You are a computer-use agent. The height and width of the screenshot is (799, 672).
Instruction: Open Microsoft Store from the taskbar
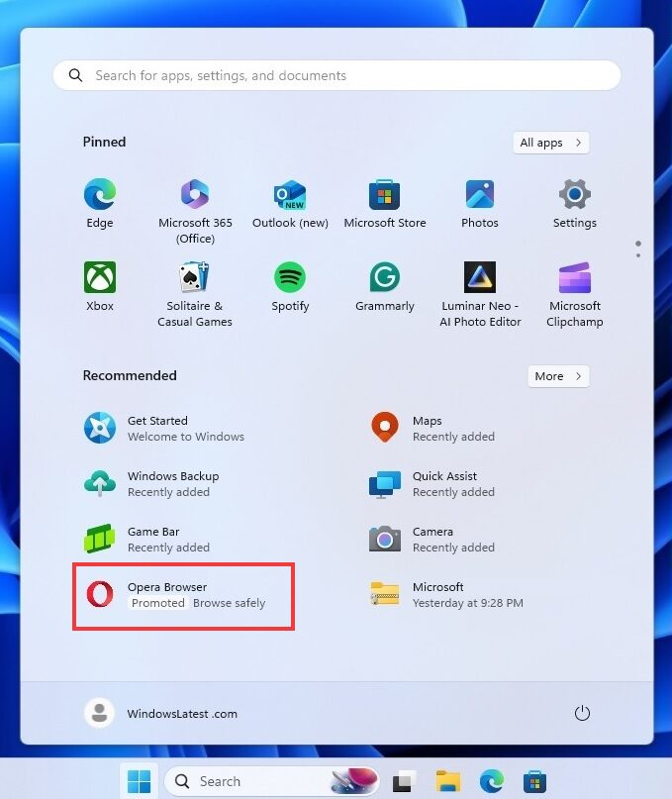coord(535,781)
